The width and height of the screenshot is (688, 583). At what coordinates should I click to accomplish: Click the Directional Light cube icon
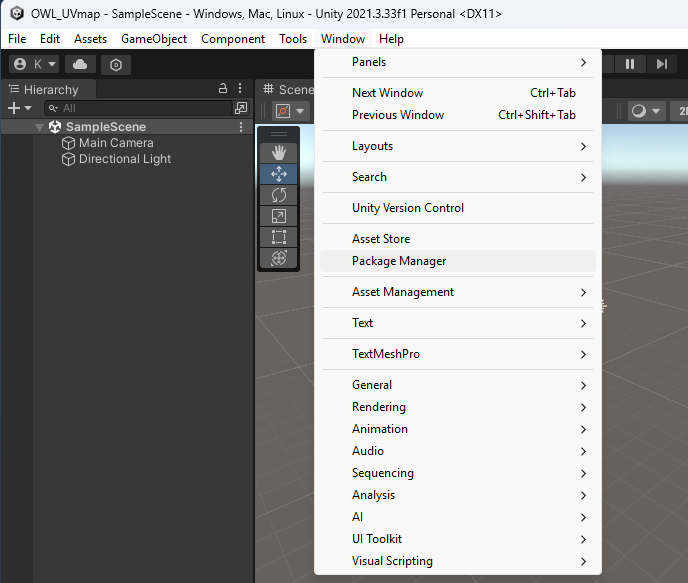tap(68, 159)
